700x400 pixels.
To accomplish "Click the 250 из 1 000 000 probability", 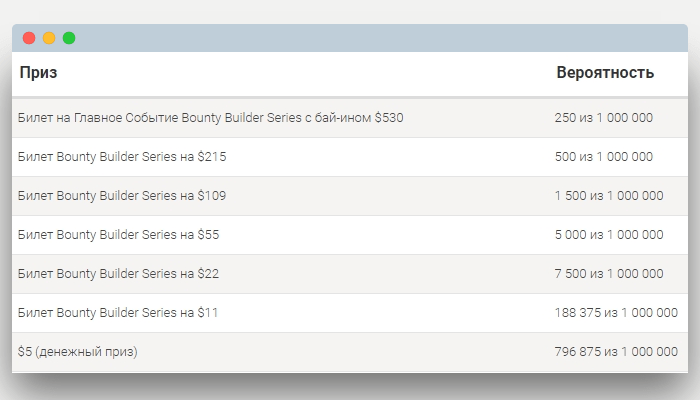I will click(x=604, y=118).
